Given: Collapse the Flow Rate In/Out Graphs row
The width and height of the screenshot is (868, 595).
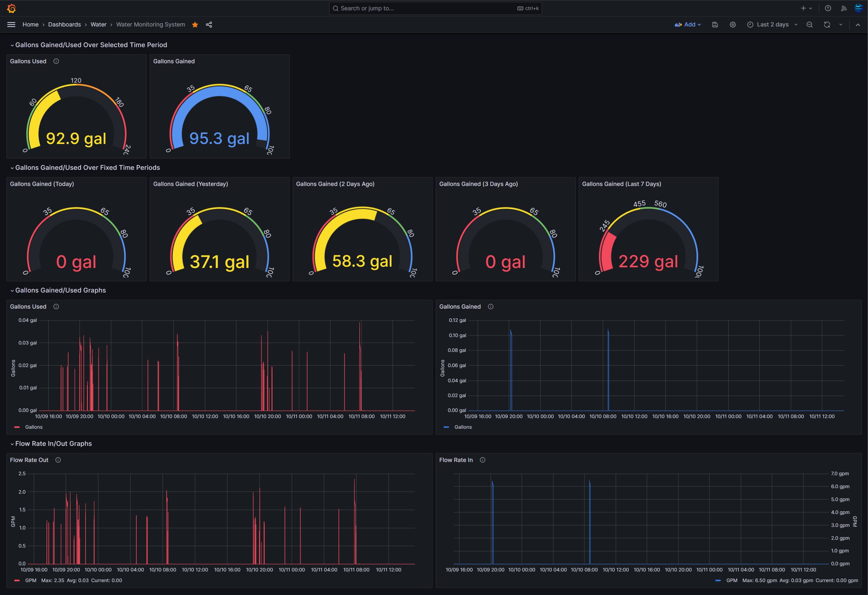Looking at the screenshot, I should 53,444.
